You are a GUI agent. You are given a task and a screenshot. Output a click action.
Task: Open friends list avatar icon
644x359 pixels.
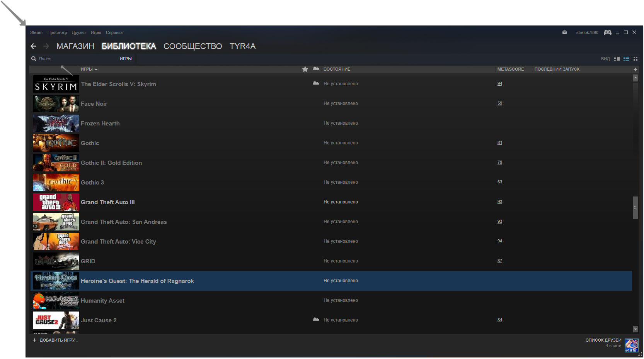point(631,345)
